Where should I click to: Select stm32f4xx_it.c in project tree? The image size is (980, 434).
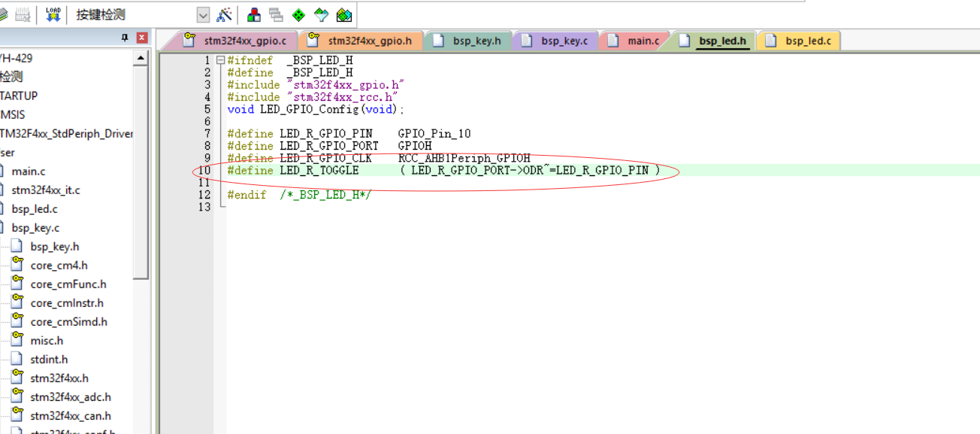pos(45,190)
